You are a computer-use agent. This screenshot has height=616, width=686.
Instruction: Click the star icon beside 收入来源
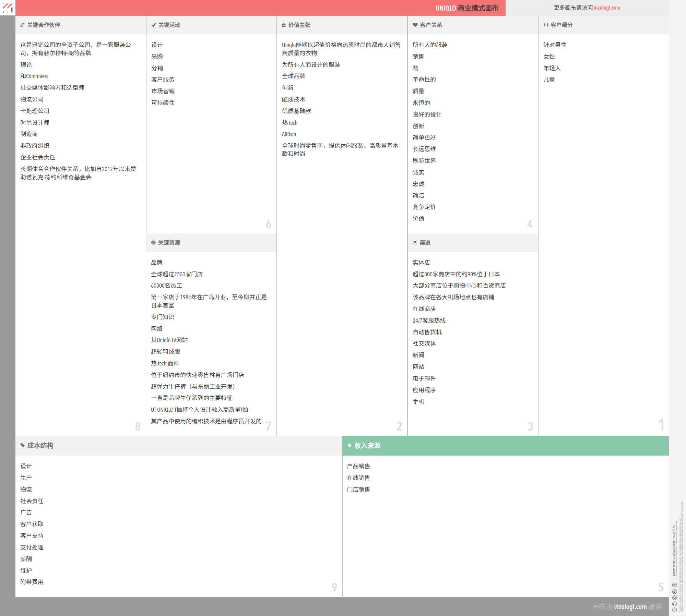pos(350,445)
